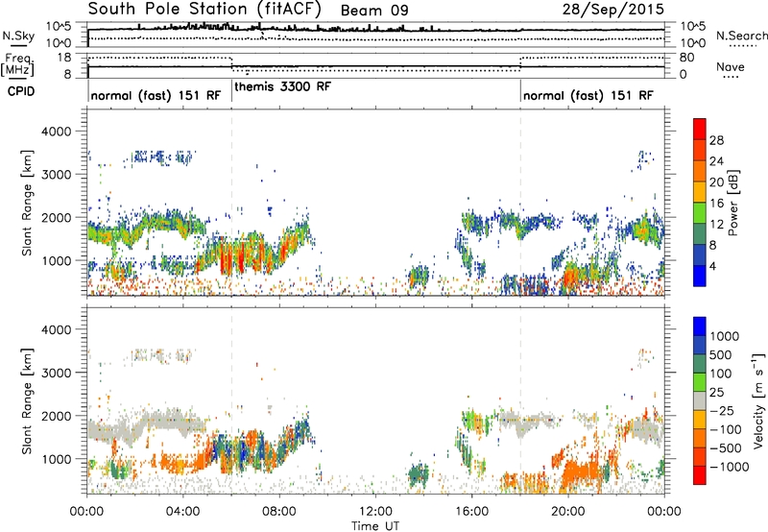Click the velocity panel 'Slant Range [km]' label
Image resolution: width=768 pixels, height=532 pixels.
(x=27, y=401)
